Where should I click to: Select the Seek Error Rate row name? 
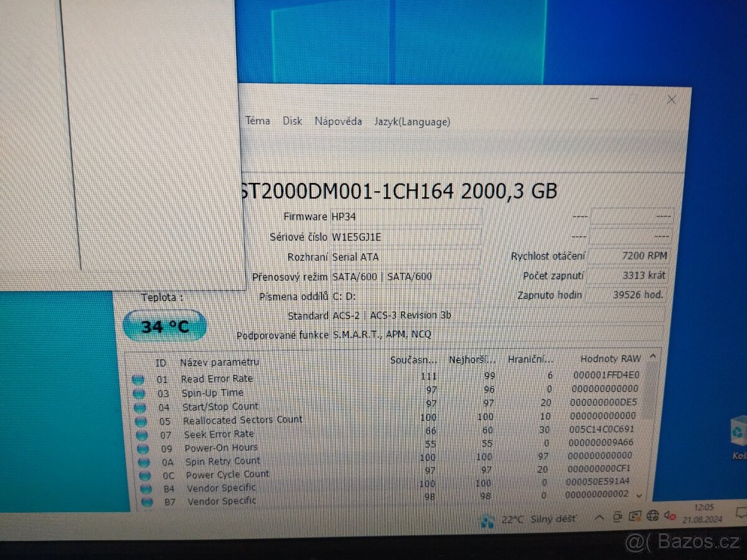218,434
